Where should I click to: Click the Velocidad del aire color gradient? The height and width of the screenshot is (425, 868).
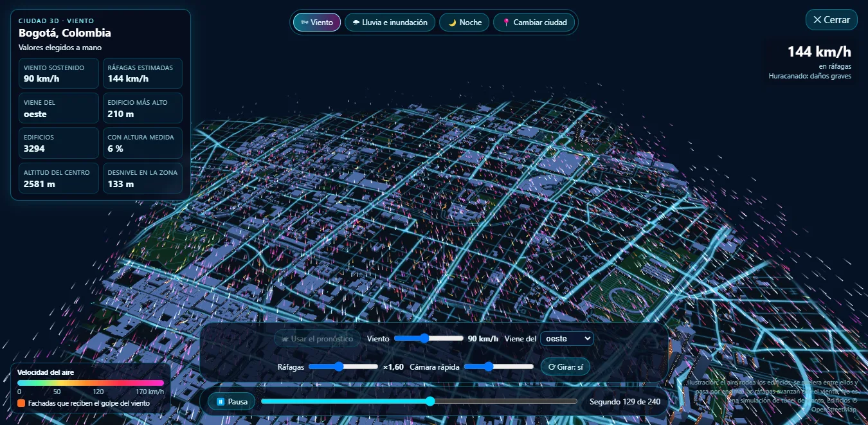91,383
